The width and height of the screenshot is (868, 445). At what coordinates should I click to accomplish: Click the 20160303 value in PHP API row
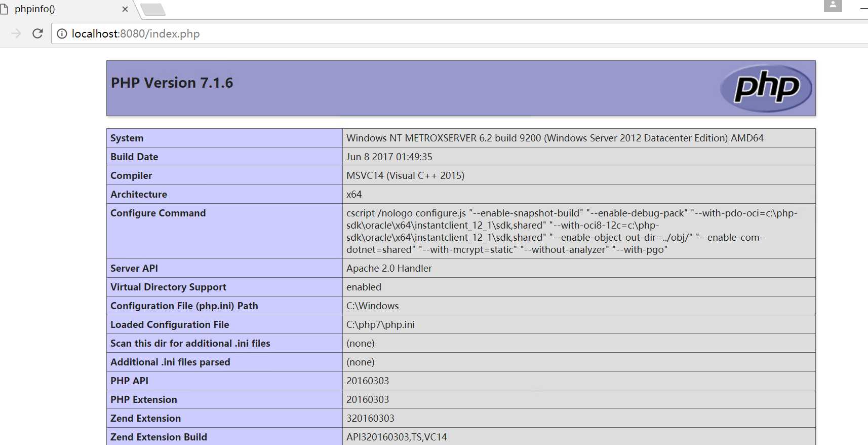click(x=368, y=381)
